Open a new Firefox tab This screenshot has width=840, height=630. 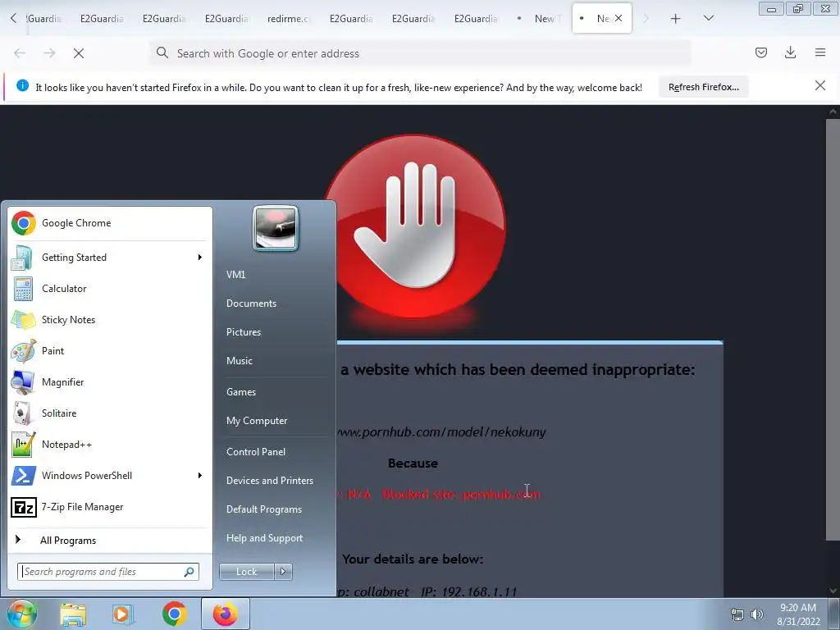[x=676, y=19]
